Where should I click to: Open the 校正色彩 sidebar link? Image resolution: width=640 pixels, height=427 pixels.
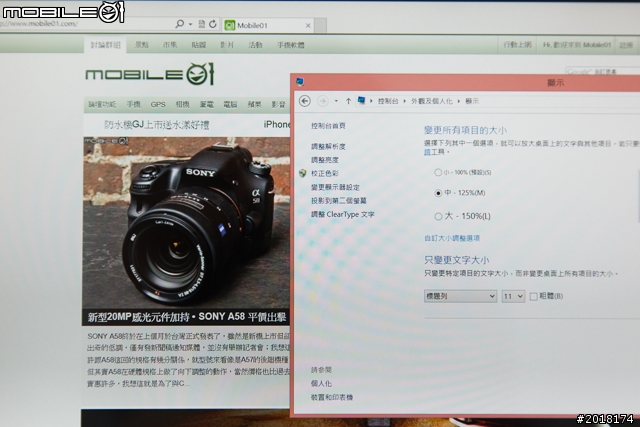(324, 173)
